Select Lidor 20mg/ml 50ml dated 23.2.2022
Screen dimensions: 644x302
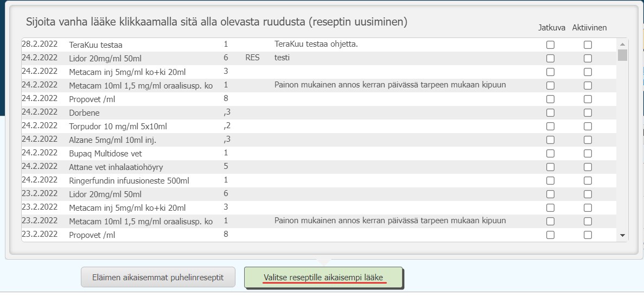tap(318, 194)
